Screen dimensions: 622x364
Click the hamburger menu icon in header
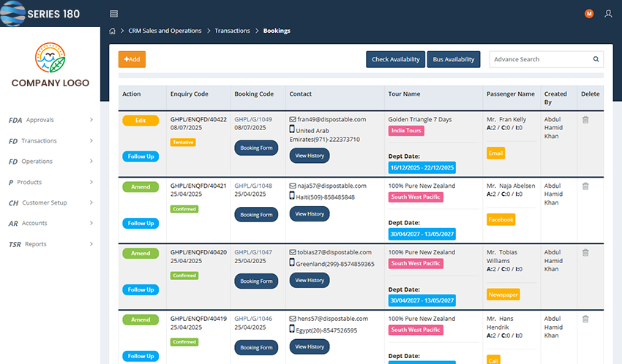click(x=113, y=14)
